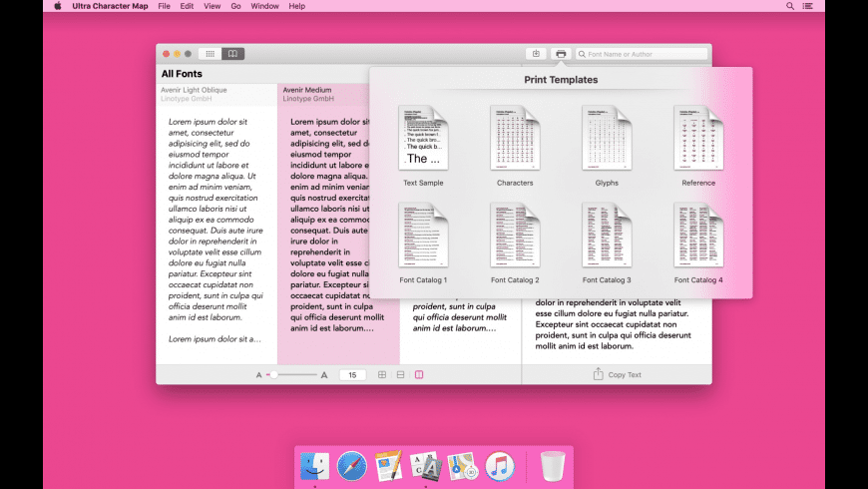Viewport: 868px width, 489px height.
Task: Choose the Characters print template
Action: pyautogui.click(x=515, y=146)
